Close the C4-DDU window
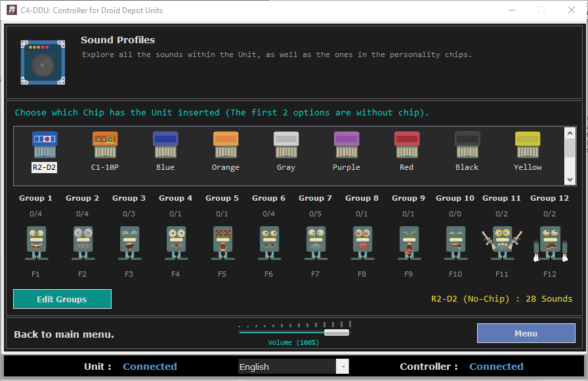 571,10
